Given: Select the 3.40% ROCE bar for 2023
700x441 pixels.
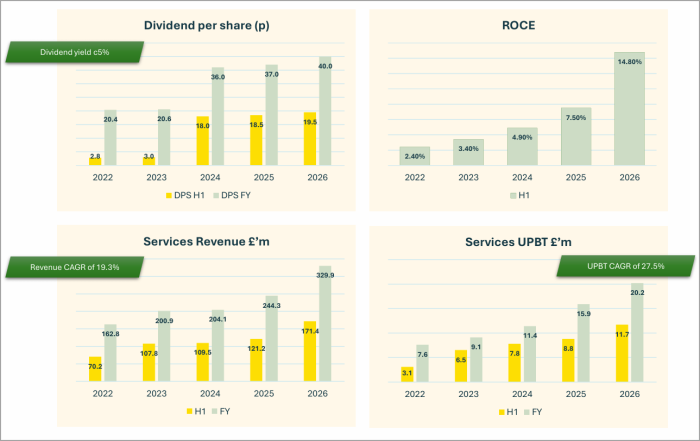Looking at the screenshot, I should [x=468, y=153].
